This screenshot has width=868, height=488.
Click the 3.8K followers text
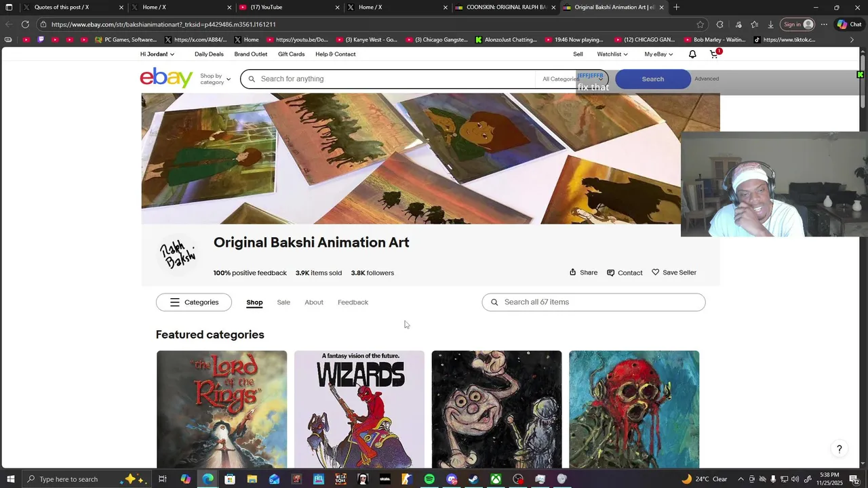(x=372, y=273)
